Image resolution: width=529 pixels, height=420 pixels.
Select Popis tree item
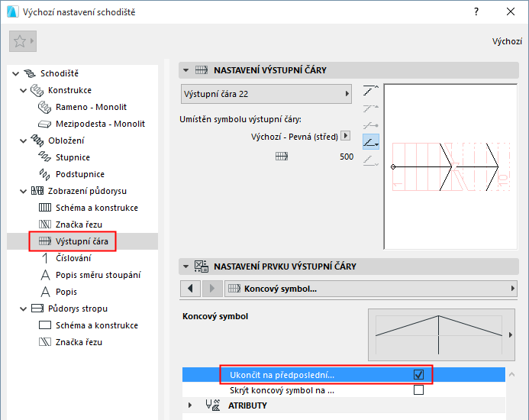point(82,292)
